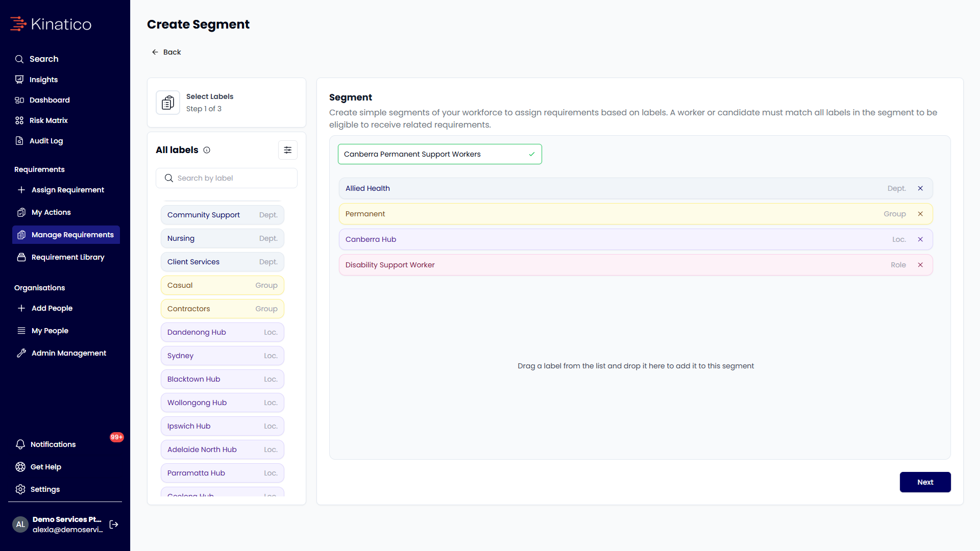Go to the Dashboard page
Image resolution: width=980 pixels, height=551 pixels.
point(42,100)
